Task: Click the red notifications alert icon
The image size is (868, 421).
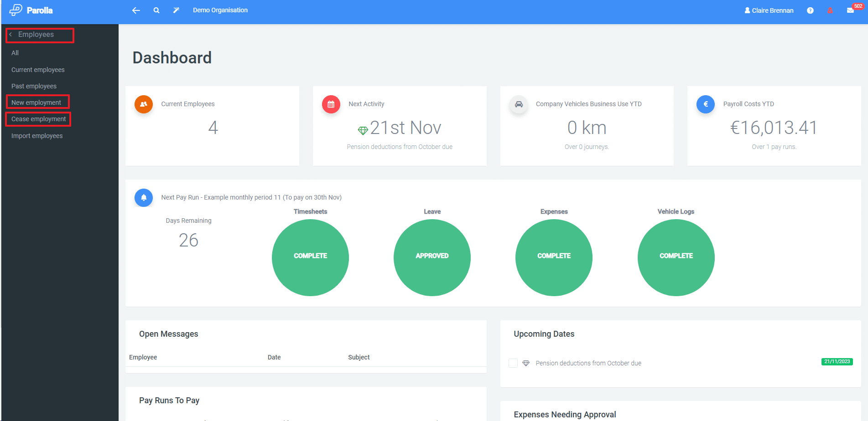Action: pyautogui.click(x=831, y=10)
